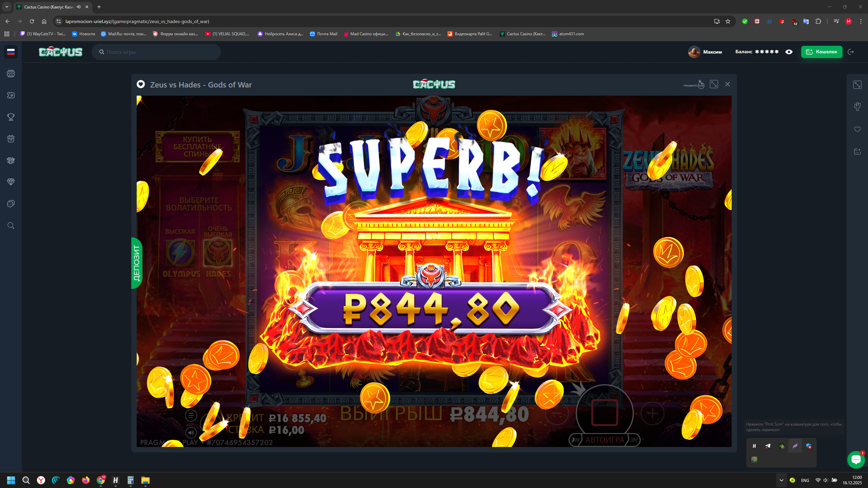Click the logout icon next to Кошелек
The width and height of the screenshot is (868, 488).
tap(851, 52)
